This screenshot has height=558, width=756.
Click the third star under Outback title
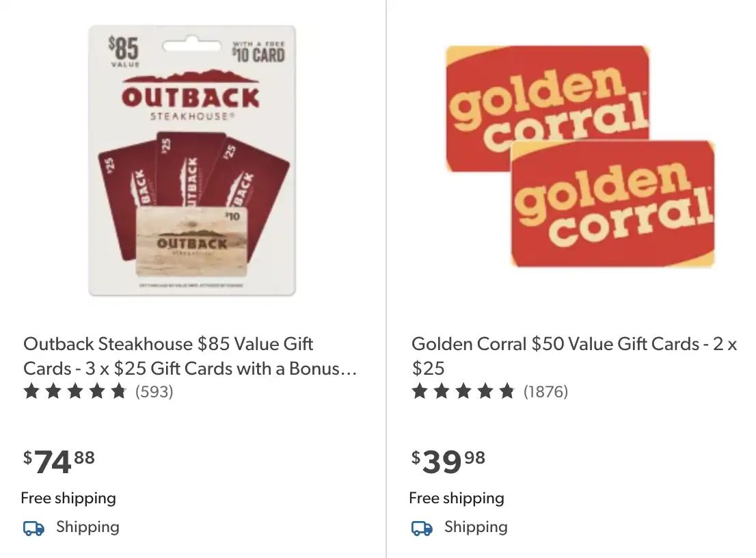point(75,390)
